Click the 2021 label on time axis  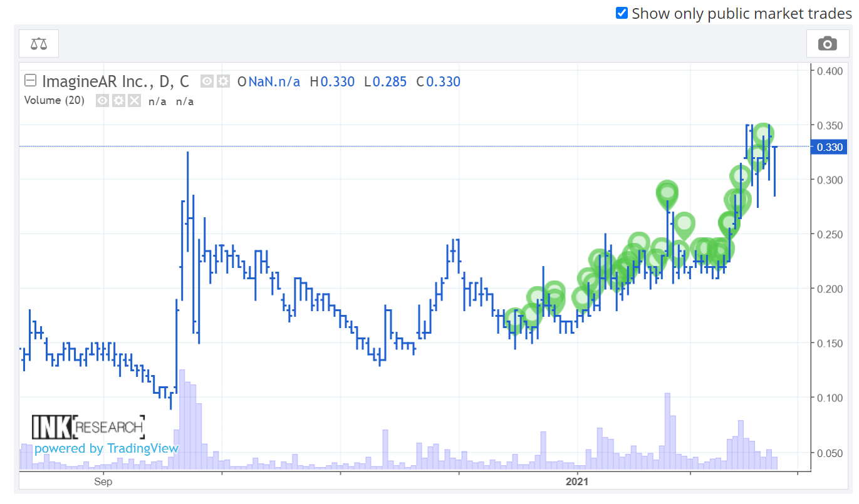pyautogui.click(x=576, y=481)
